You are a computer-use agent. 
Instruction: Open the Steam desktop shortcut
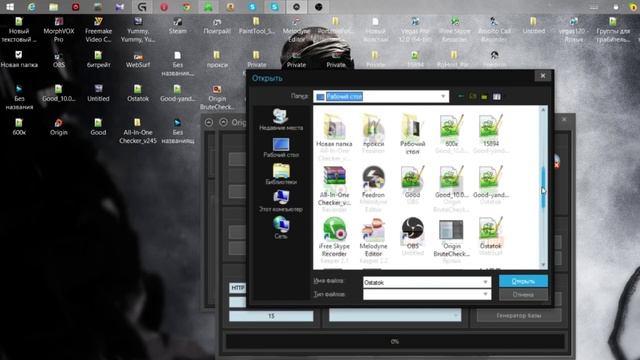[x=178, y=26]
